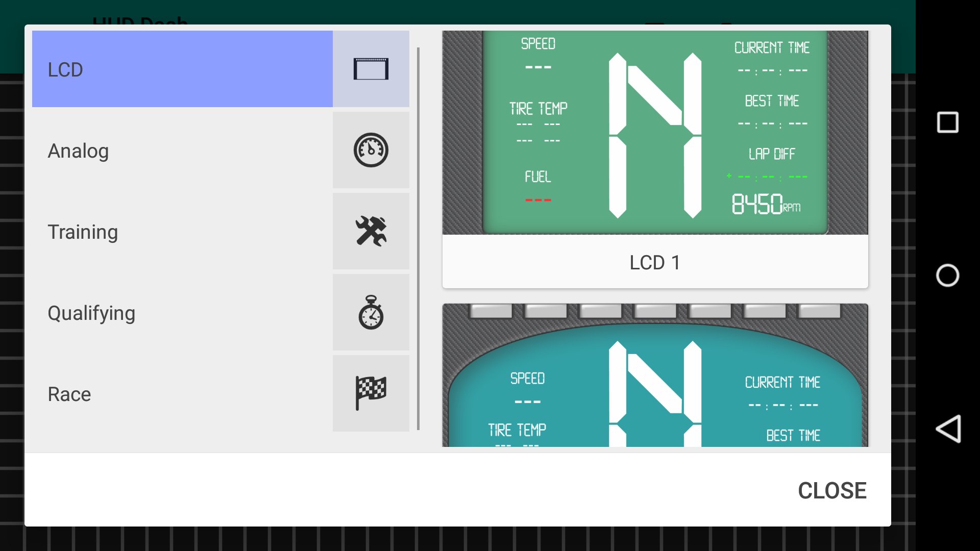Click the gear N indicator in green preview
This screenshot has height=551, width=980.
tap(655, 135)
